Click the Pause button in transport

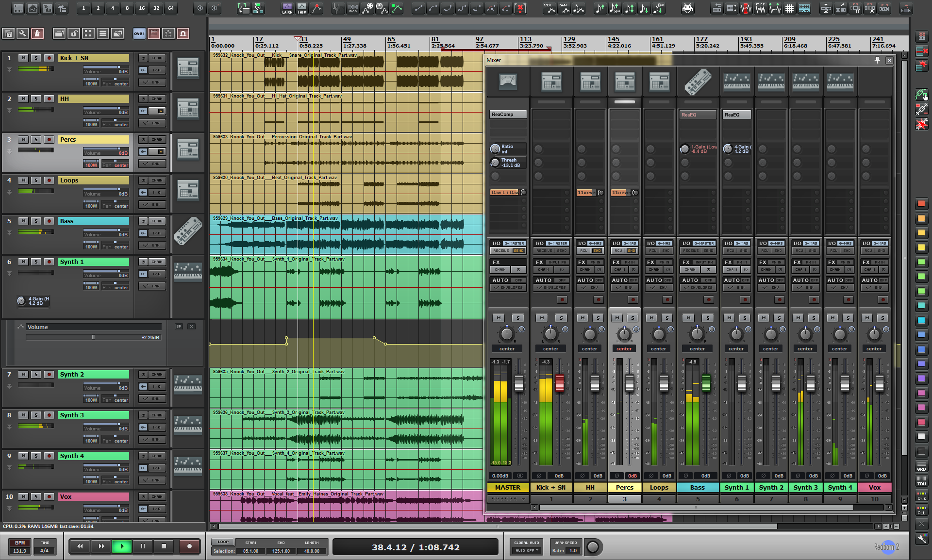[143, 546]
